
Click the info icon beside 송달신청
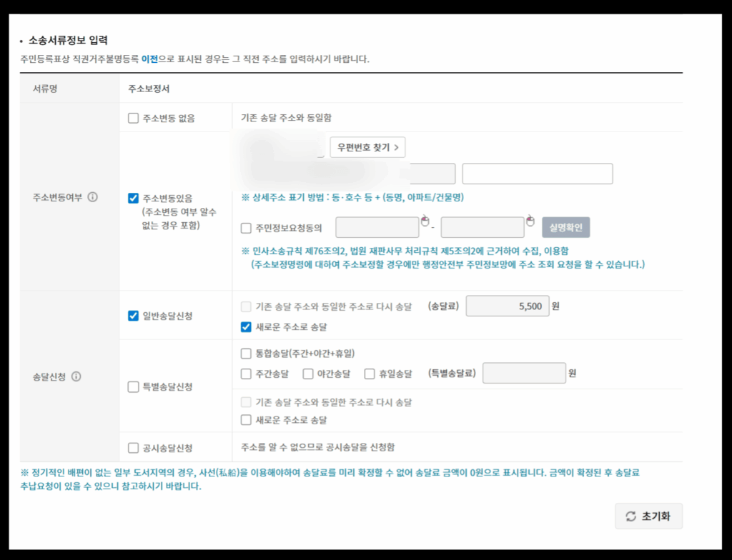click(x=76, y=376)
